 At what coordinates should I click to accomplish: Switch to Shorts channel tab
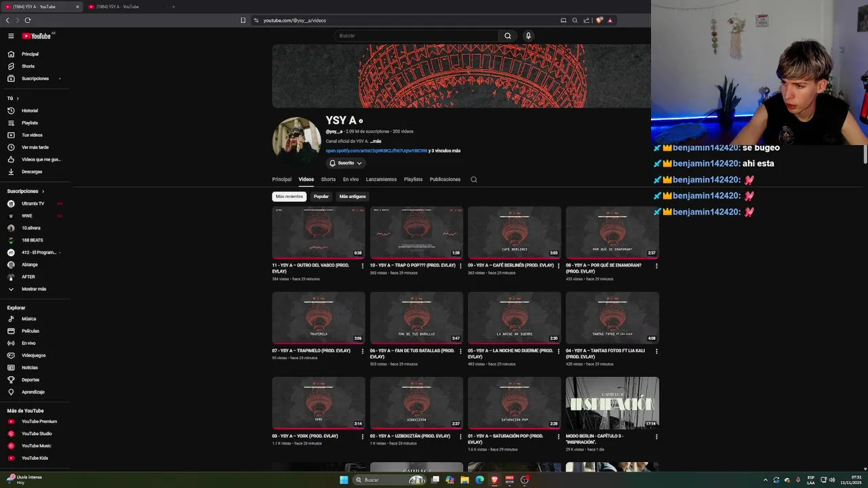(x=328, y=180)
